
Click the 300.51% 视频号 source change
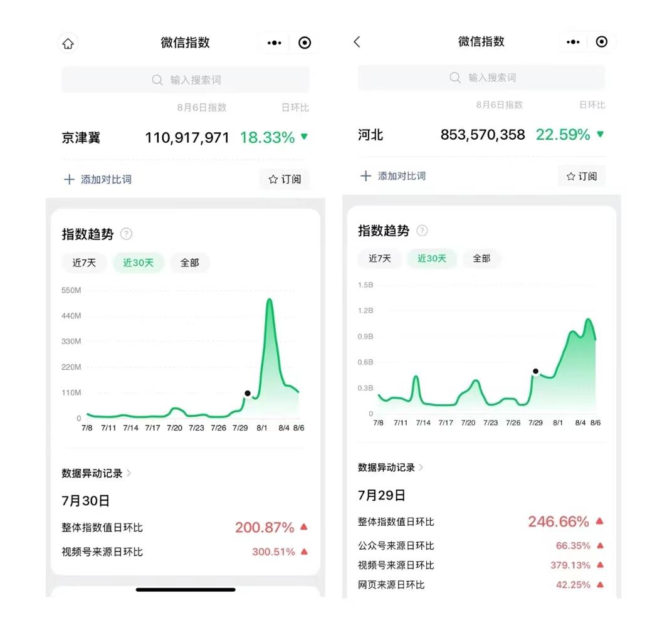[273, 552]
